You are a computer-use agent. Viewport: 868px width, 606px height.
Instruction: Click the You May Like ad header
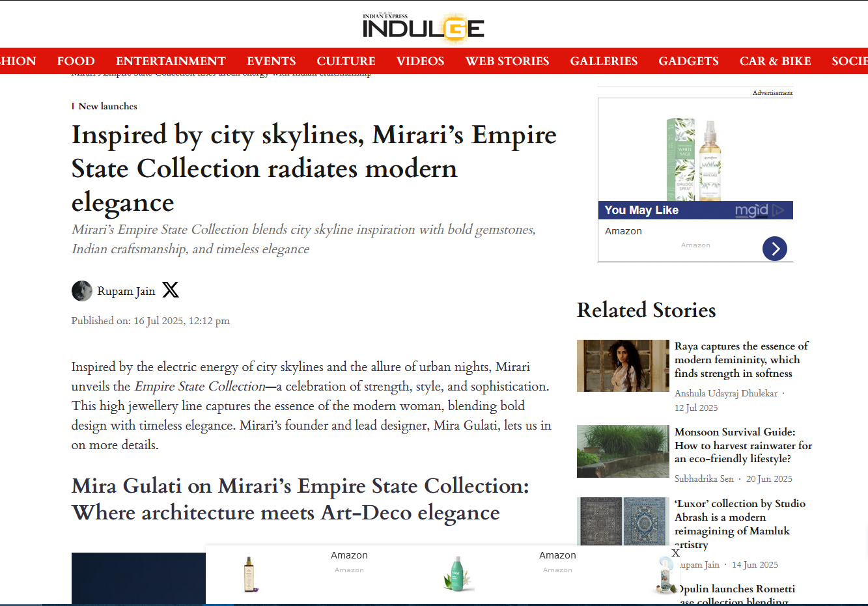click(x=641, y=210)
